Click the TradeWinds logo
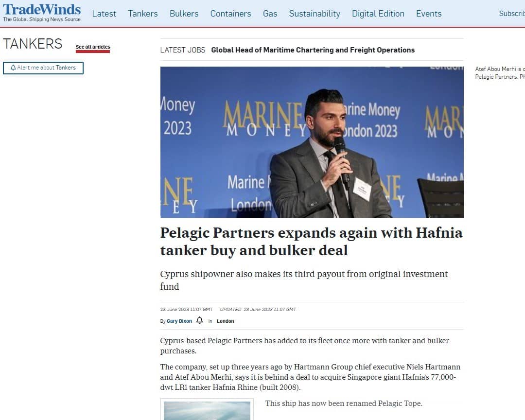The height and width of the screenshot is (420, 525). pos(42,13)
